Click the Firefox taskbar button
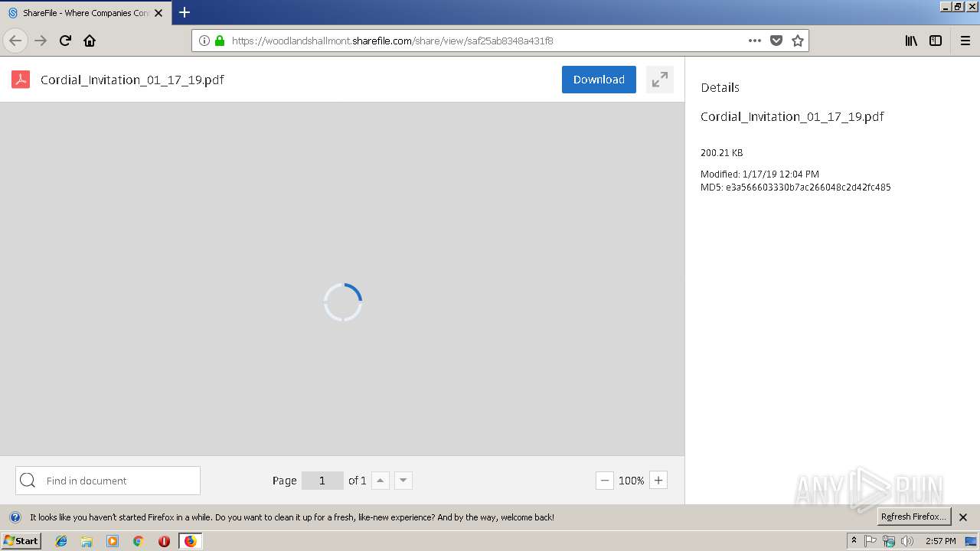 click(x=190, y=541)
